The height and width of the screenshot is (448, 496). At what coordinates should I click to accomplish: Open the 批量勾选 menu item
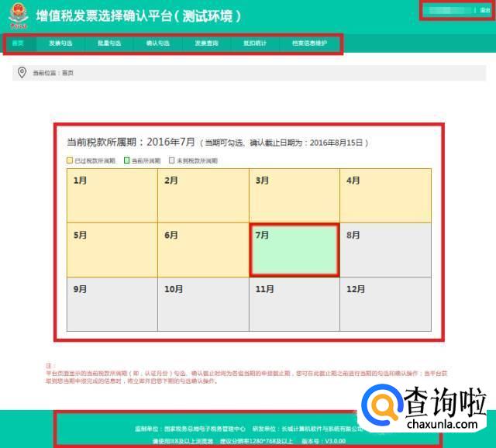(x=109, y=43)
